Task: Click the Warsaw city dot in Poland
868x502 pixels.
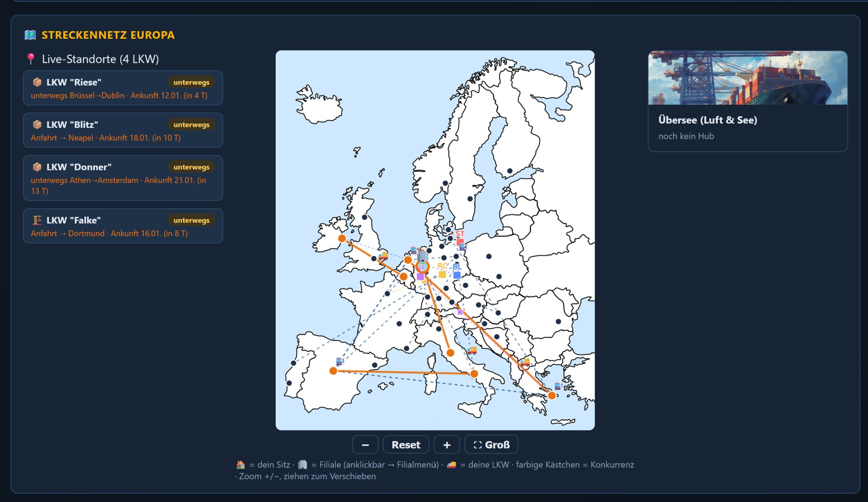Action: [x=489, y=256]
